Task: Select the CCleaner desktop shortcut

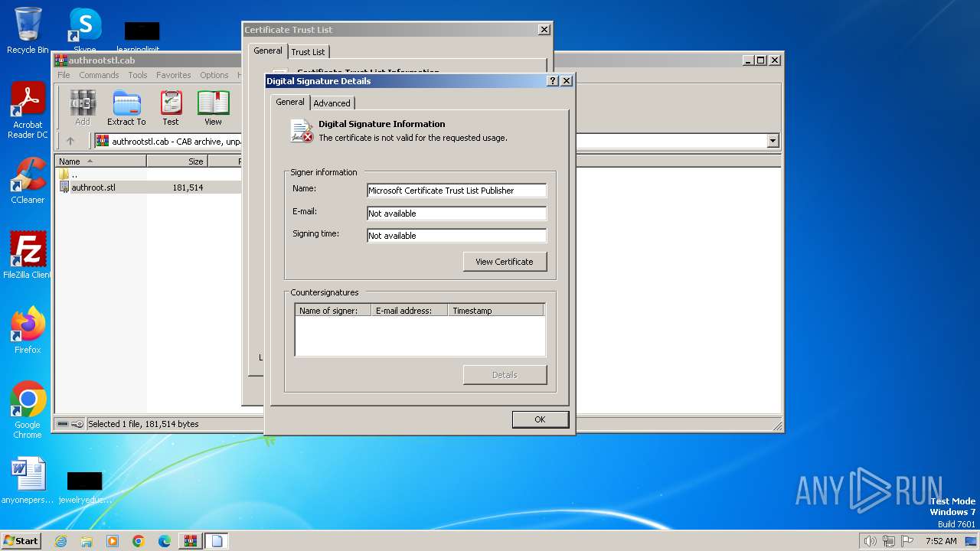Action: pos(28,181)
